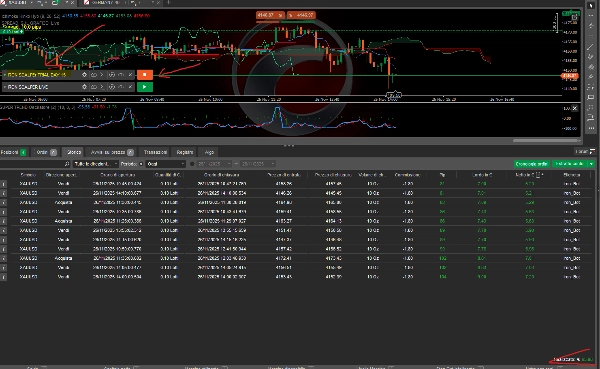This screenshot has height=369, width=600.
Task: Sort by Pip column header
Action: point(442,175)
